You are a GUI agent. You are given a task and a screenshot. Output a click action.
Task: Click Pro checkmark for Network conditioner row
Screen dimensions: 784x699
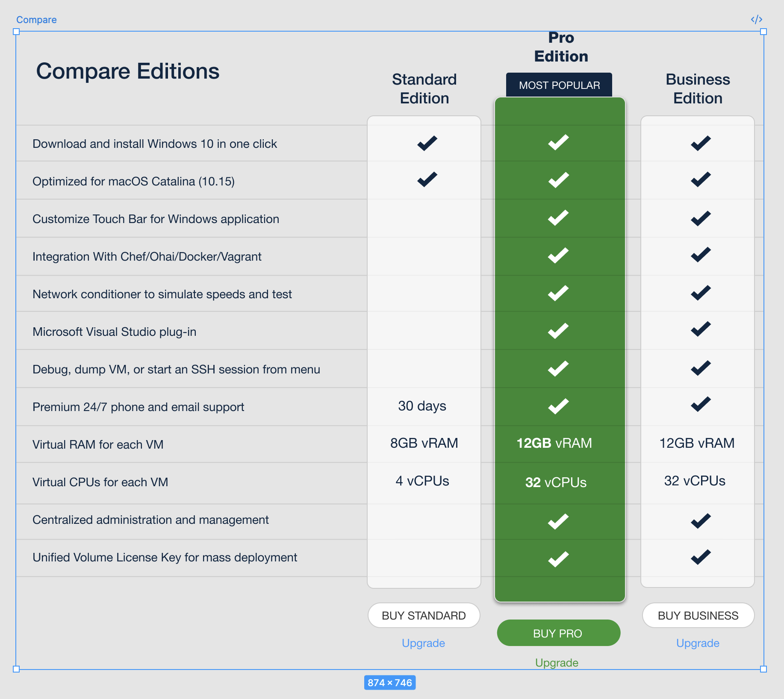558,293
